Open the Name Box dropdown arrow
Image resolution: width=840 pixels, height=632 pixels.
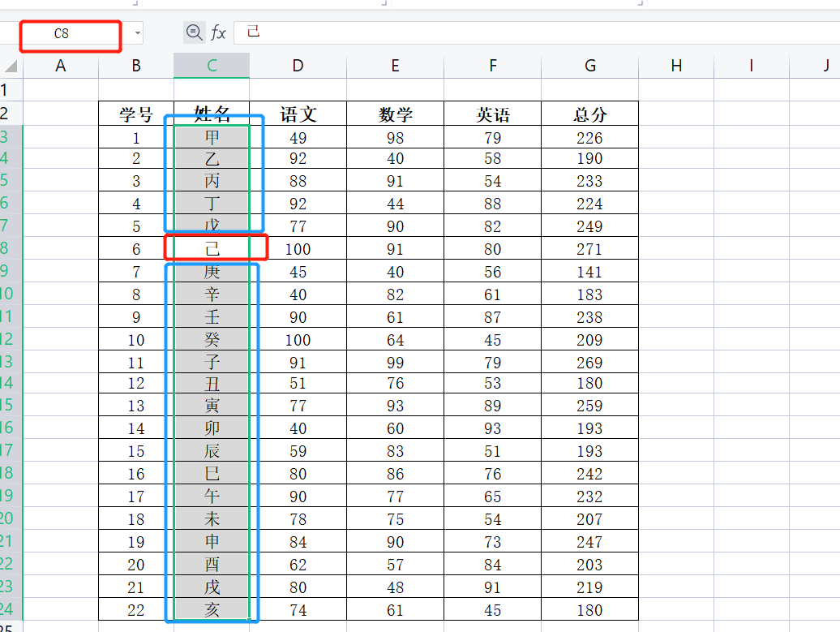coord(138,33)
